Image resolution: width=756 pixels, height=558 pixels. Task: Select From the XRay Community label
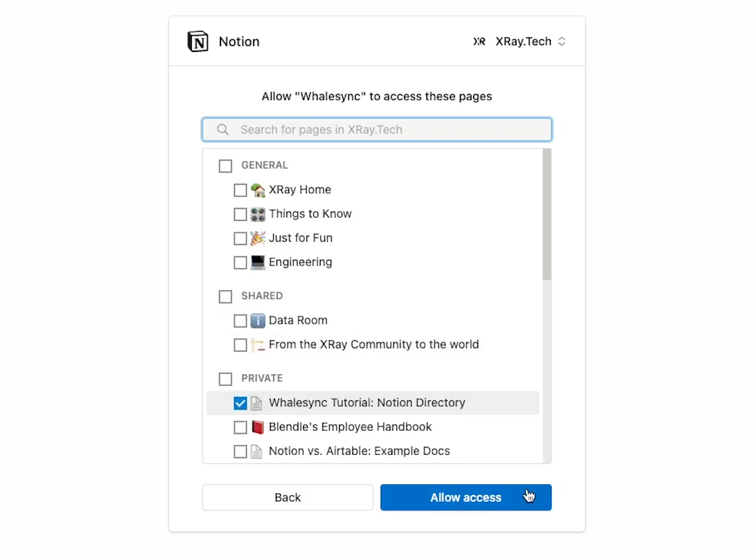click(x=374, y=344)
